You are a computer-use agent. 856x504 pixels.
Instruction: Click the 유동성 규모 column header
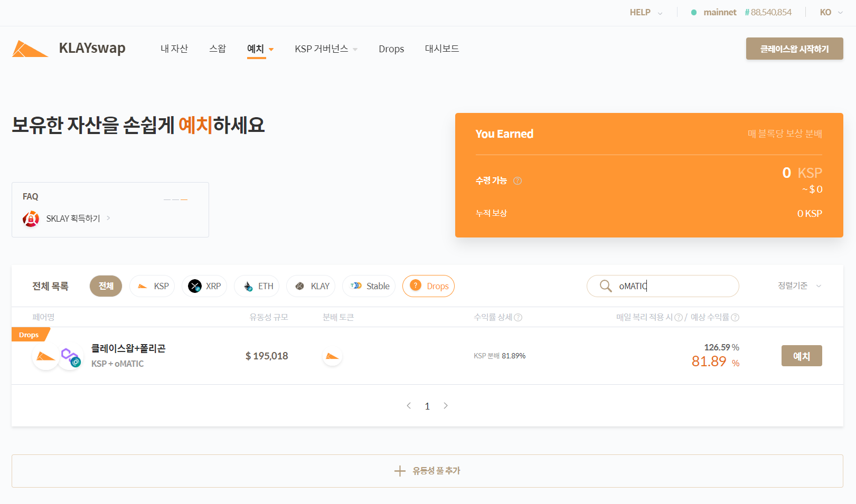point(269,317)
